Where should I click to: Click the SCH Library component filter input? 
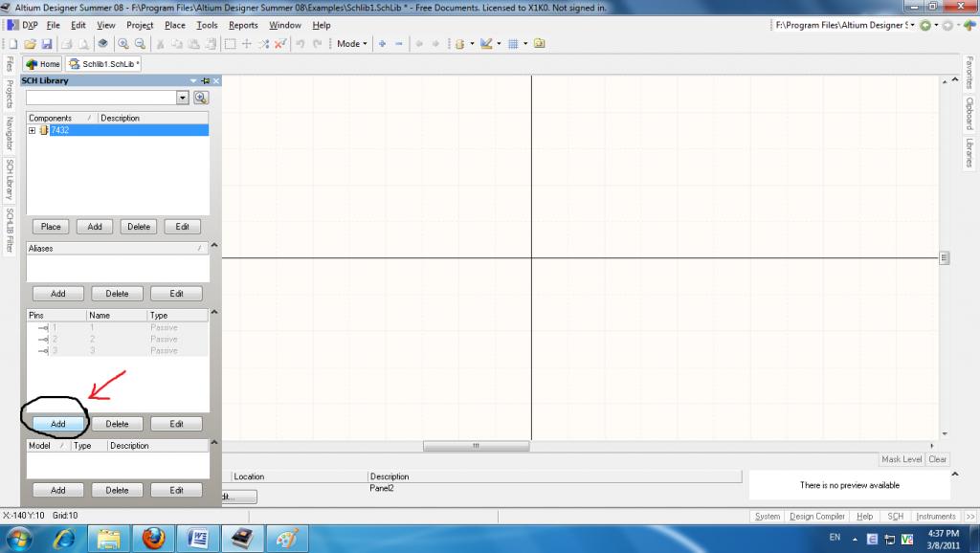click(x=101, y=98)
